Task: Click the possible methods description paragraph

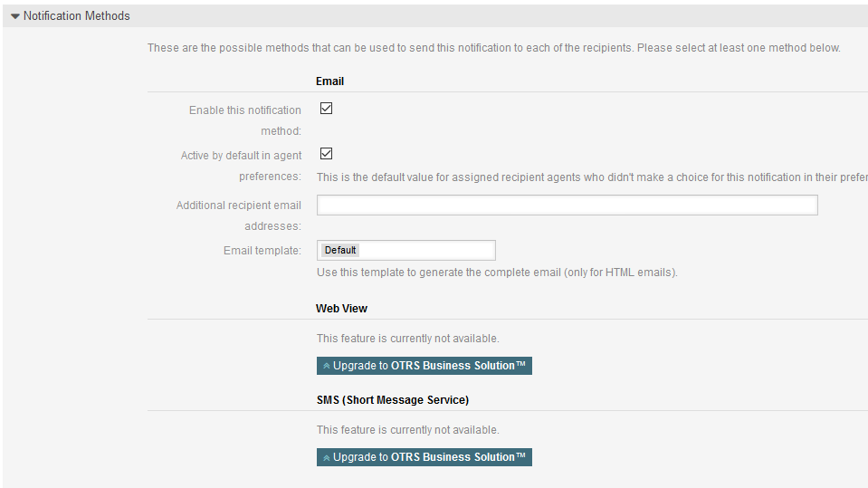Action: tap(494, 48)
